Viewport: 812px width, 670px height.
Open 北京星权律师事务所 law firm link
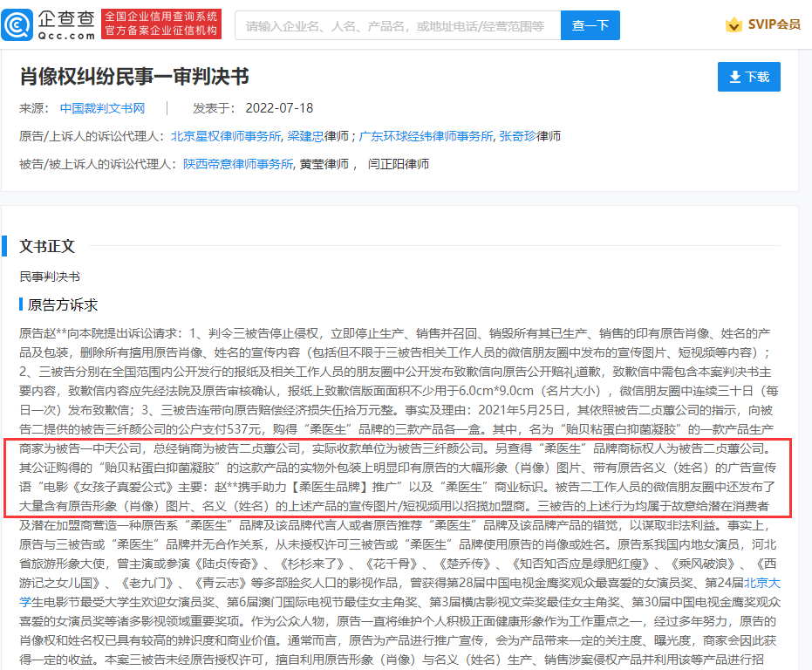(x=226, y=136)
